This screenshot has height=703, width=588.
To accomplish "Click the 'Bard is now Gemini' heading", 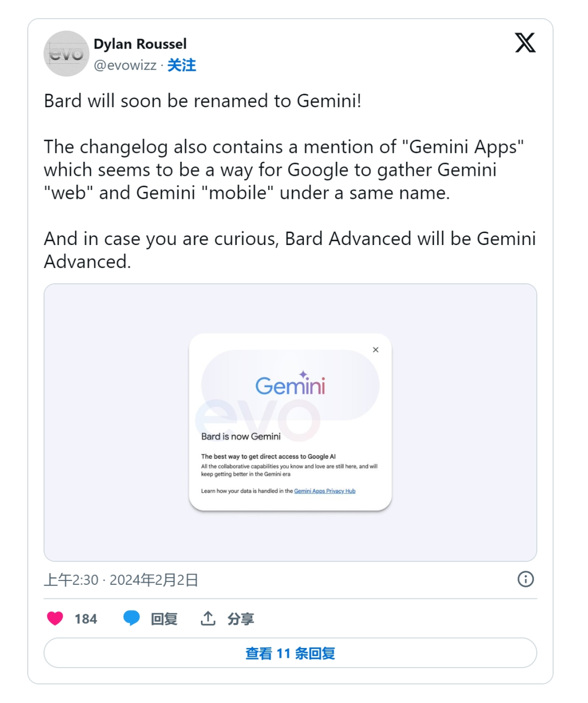I will [241, 437].
